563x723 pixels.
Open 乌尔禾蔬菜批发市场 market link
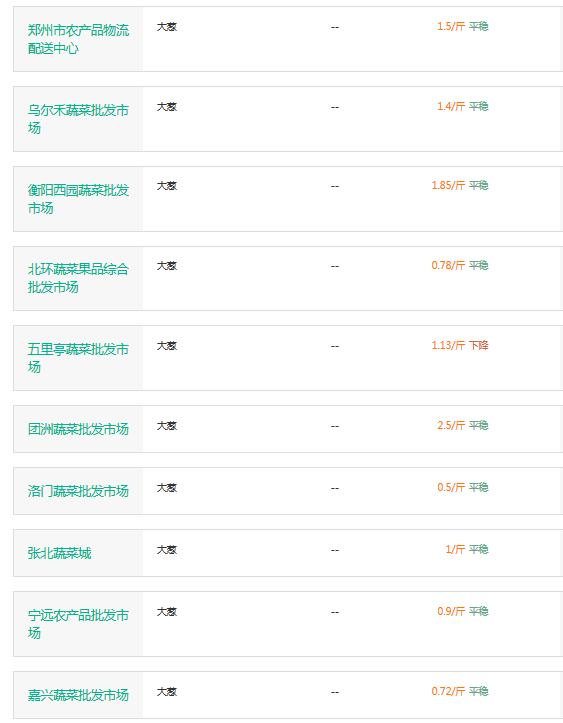pos(78,119)
